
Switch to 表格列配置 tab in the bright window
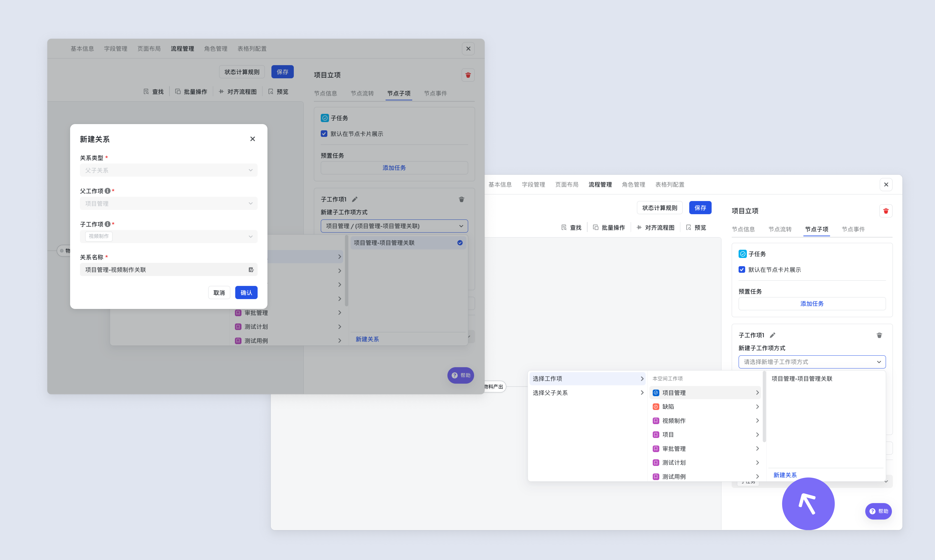(670, 185)
